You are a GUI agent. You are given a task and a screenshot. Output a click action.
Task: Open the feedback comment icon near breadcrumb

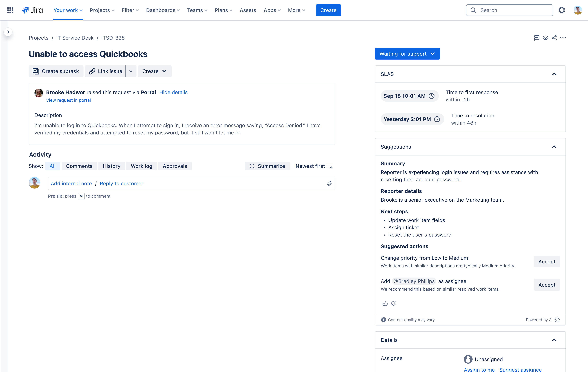(537, 38)
